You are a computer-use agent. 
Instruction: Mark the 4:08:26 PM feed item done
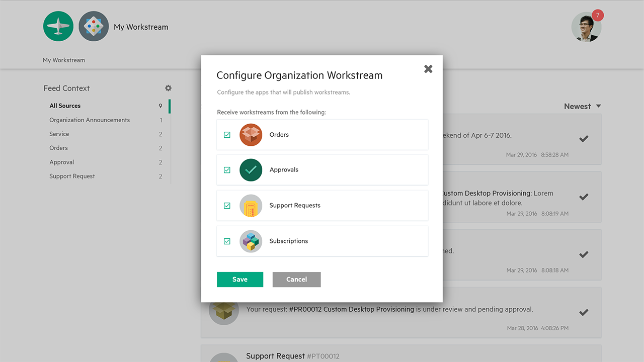pyautogui.click(x=584, y=312)
